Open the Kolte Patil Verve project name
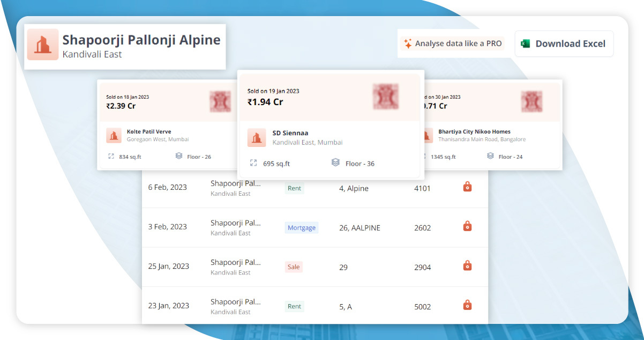644x340 pixels. 149,131
